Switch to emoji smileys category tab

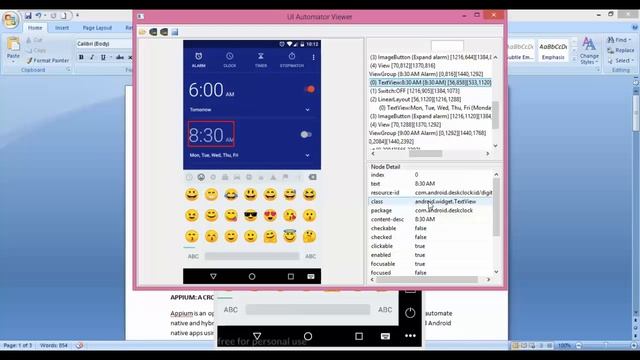click(x=201, y=177)
